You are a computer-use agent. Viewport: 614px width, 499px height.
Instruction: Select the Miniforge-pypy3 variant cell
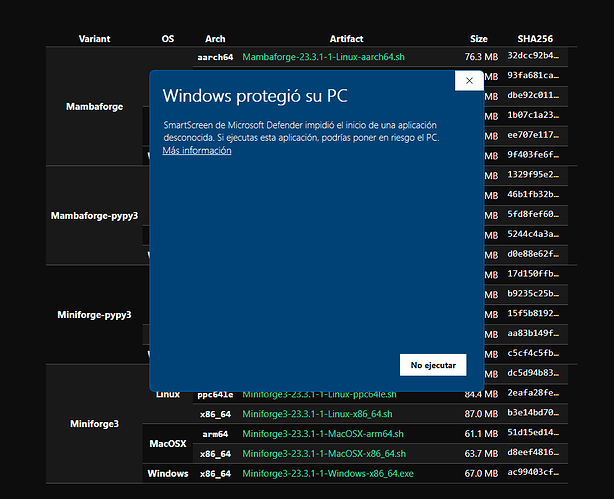point(94,315)
